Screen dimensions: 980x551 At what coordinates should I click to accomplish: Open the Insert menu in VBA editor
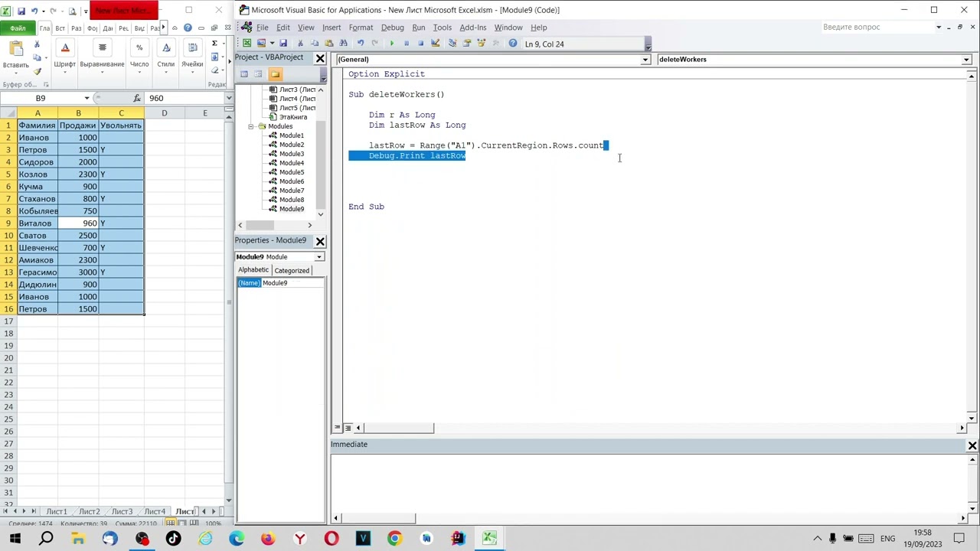click(332, 28)
